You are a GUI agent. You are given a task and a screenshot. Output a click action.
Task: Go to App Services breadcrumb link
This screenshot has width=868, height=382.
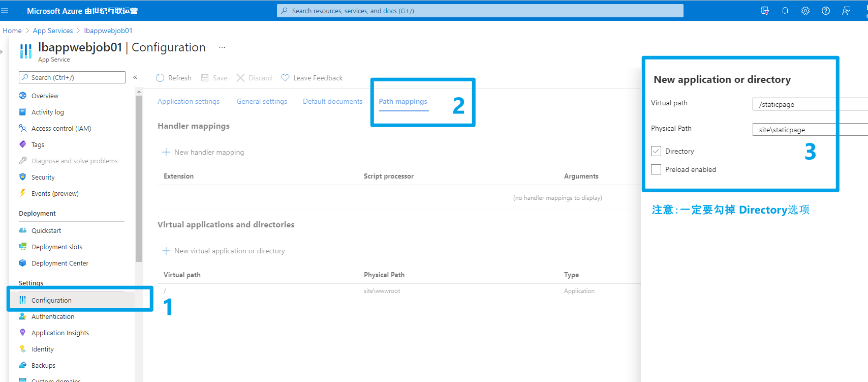point(53,31)
